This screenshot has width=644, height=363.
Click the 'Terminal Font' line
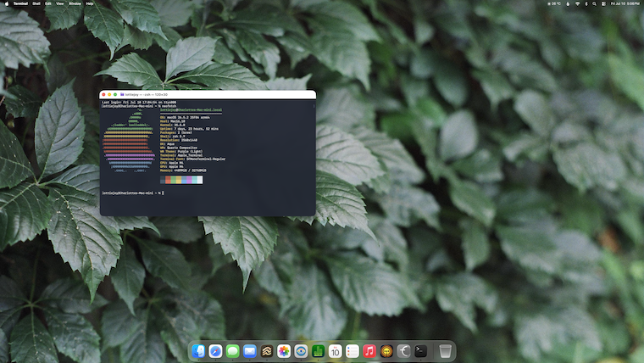[192, 159]
